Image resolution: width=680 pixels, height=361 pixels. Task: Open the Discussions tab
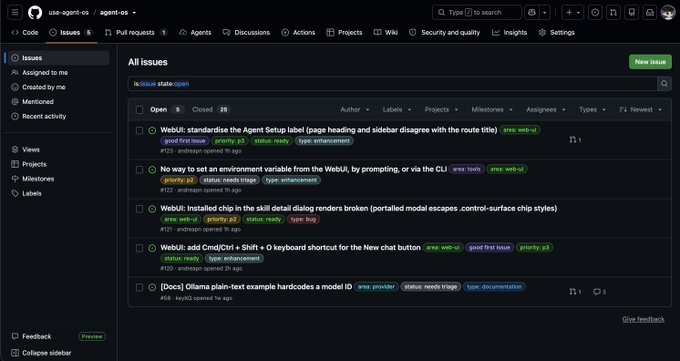click(x=246, y=33)
